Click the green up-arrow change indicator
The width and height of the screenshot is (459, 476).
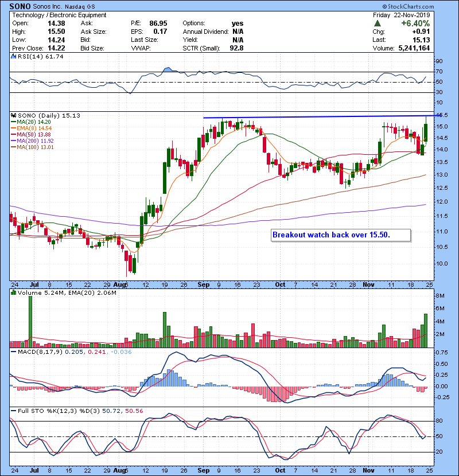tap(377, 24)
